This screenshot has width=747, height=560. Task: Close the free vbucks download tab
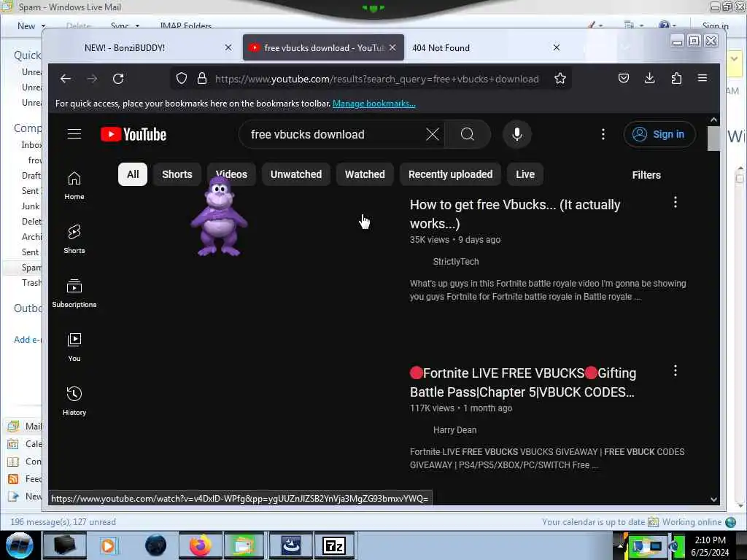[x=392, y=47]
